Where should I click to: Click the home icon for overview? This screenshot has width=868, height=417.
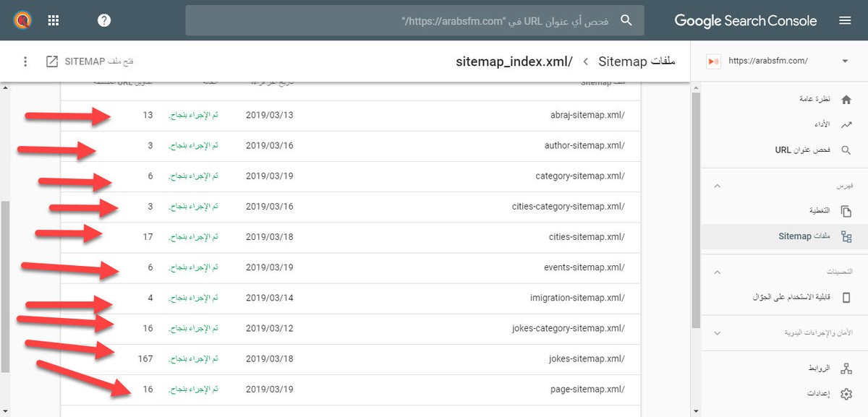point(846,99)
